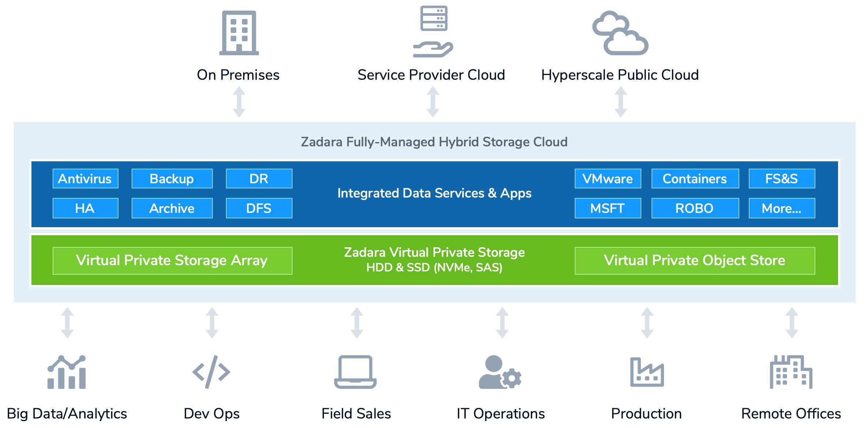Click the Big Data/Analytics chart icon
Viewport: 868px width, 428px height.
click(67, 372)
